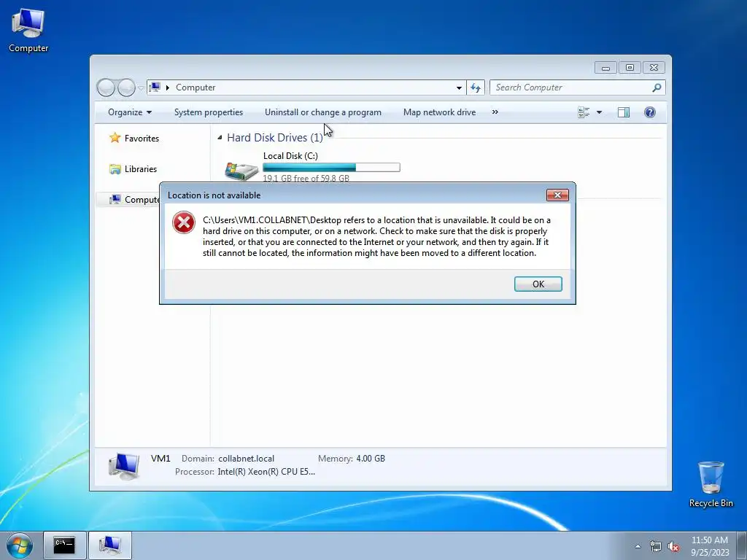This screenshot has height=560, width=747.
Task: Open the view options dropdown arrow
Action: tap(600, 112)
